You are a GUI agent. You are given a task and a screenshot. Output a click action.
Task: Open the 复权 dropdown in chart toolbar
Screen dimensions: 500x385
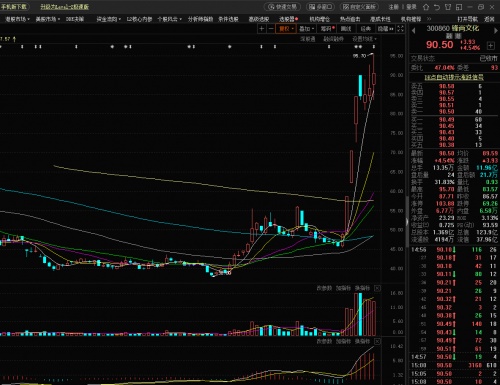tap(286, 29)
